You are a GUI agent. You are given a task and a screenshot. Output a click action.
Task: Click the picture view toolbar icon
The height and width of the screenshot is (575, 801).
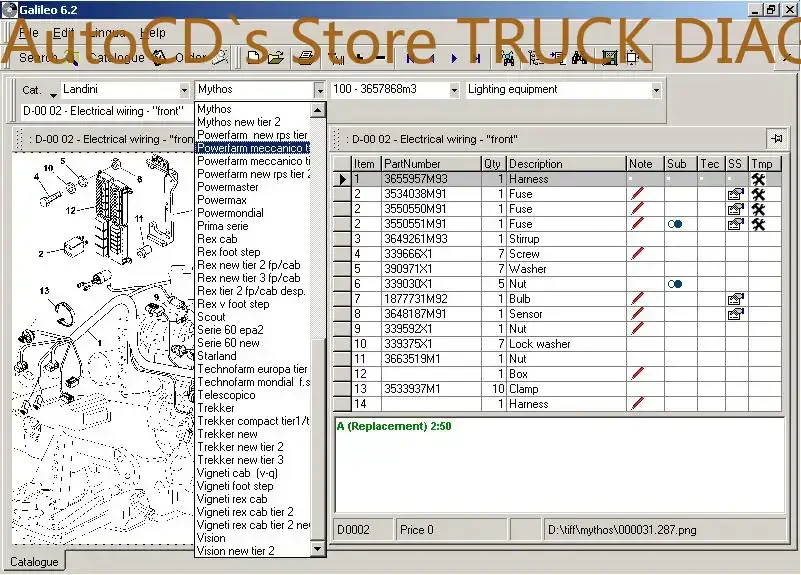pos(609,58)
